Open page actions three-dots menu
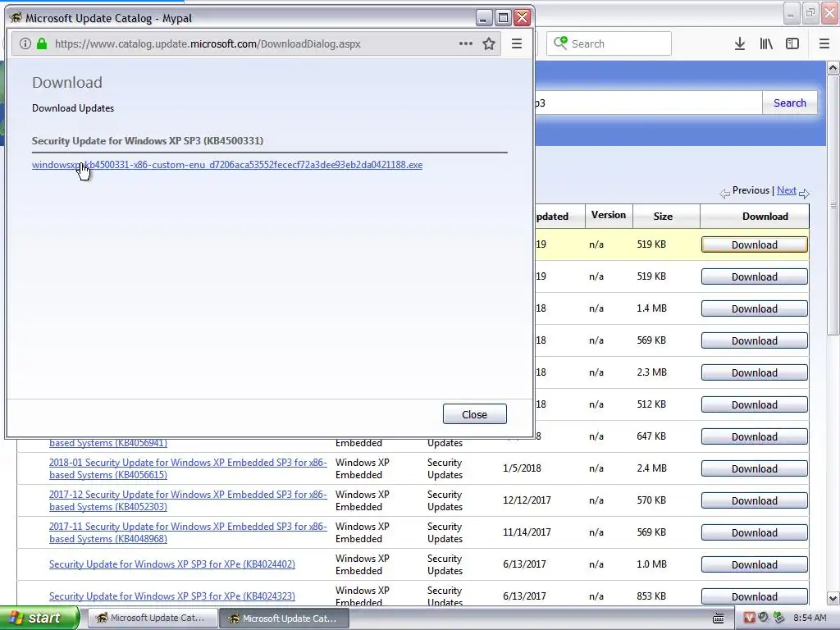The image size is (840, 630). coord(466,44)
